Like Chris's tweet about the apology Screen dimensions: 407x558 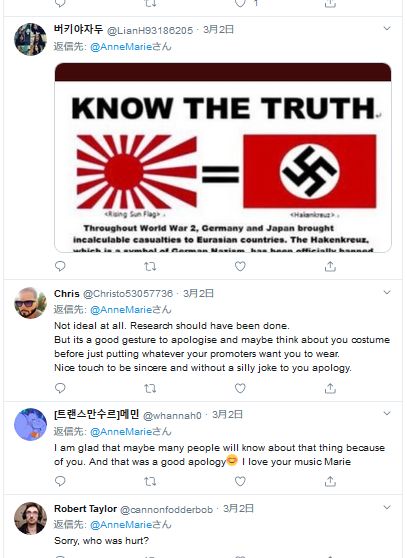click(240, 388)
